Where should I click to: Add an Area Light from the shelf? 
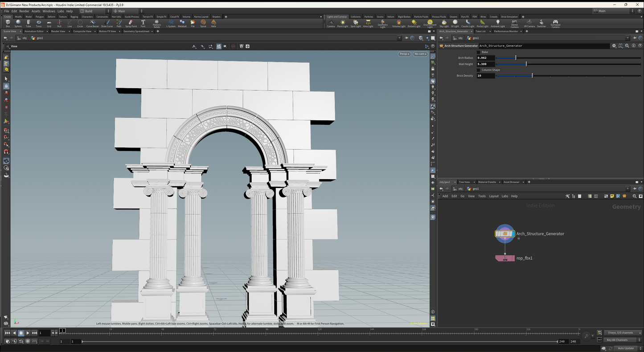point(368,23)
